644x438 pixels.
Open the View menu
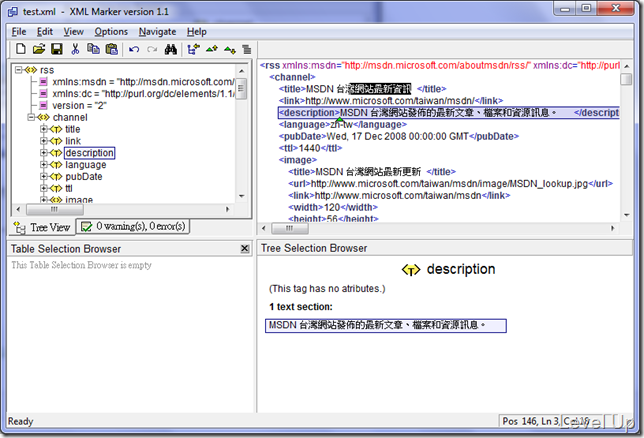[x=74, y=32]
